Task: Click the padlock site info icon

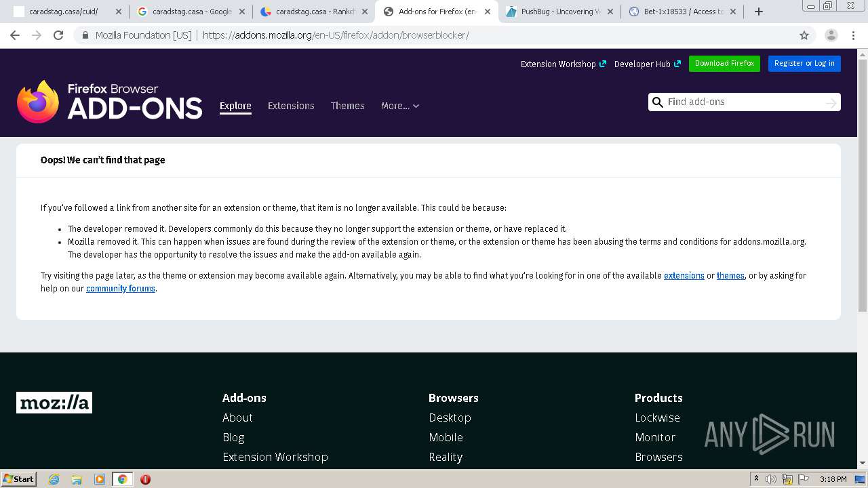Action: pos(85,35)
